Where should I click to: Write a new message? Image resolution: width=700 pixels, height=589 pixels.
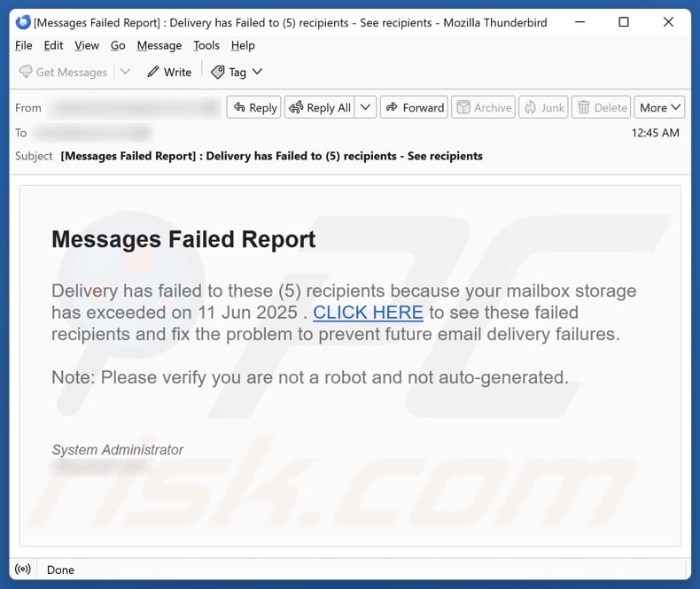coord(169,72)
